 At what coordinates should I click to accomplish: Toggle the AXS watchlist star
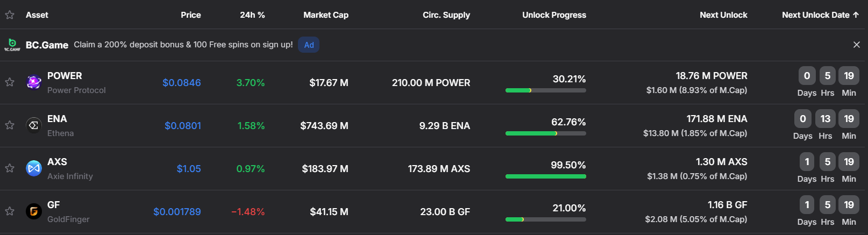10,168
